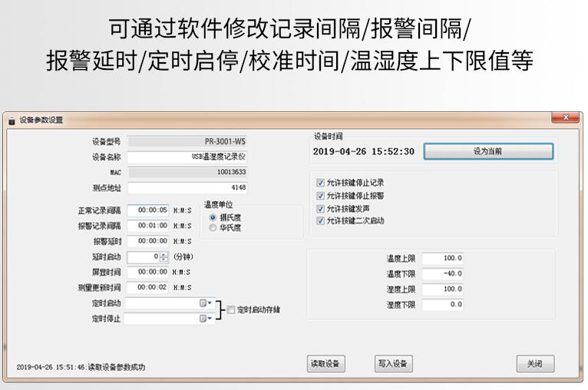Open the 定时启动 calendar dropdown
Viewport: 588px width, 390px height.
coord(206,303)
